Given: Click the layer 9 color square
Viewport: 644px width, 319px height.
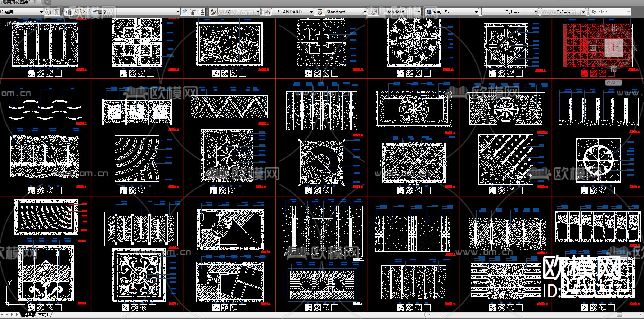Looking at the screenshot, I should pos(100,12).
